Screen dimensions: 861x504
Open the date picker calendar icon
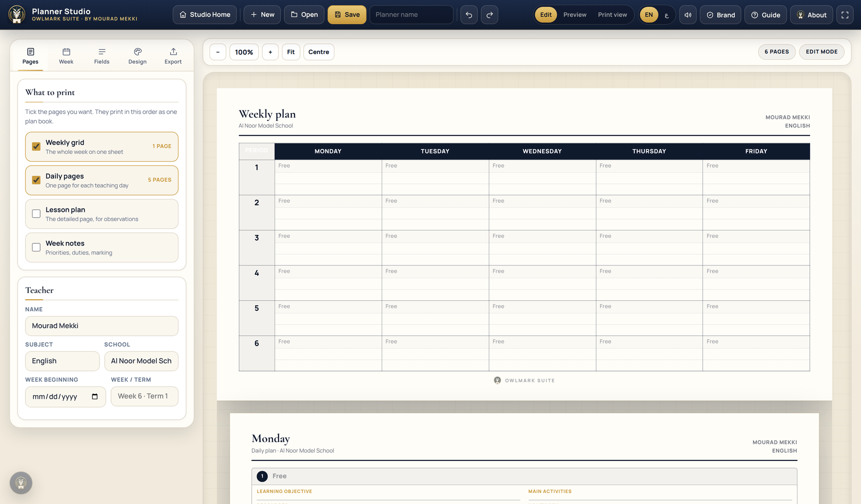[95, 396]
